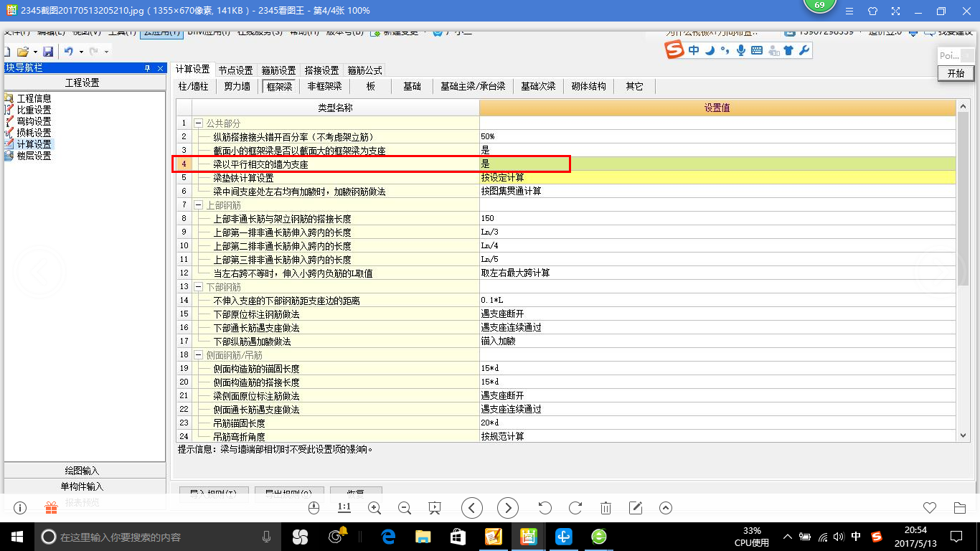Click the Sogou input method logo
The image size is (980, 551).
point(674,50)
